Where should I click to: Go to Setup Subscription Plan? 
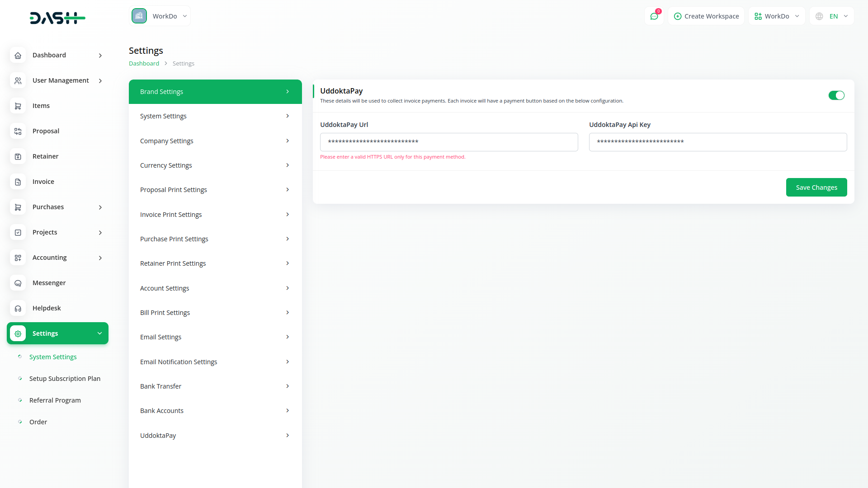65,379
